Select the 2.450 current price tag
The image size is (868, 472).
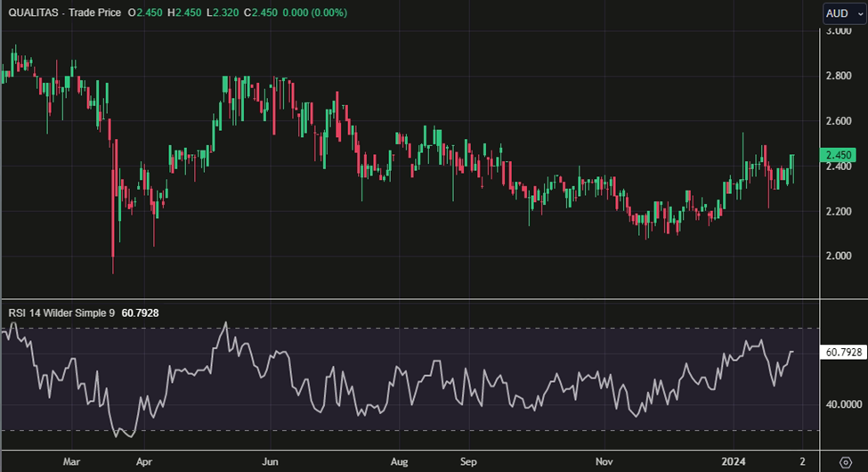(838, 155)
